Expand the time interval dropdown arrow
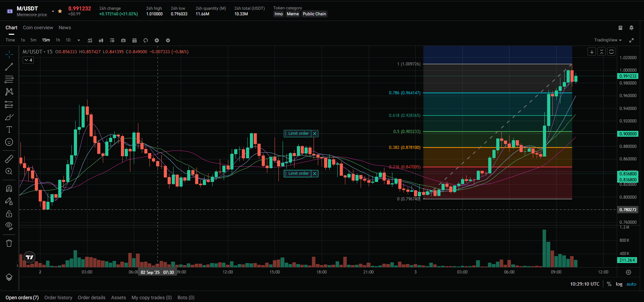The height and width of the screenshot is (302, 644). coord(79,40)
